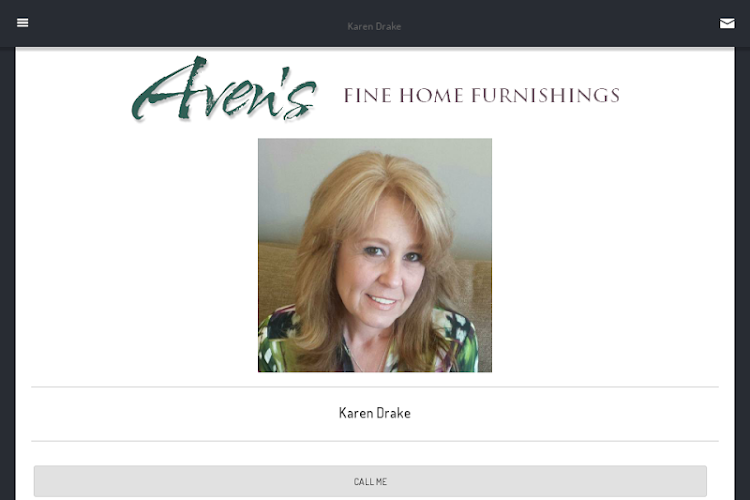Select the Fine Home Furnishings tagline
The height and width of the screenshot is (500, 750).
click(482, 95)
